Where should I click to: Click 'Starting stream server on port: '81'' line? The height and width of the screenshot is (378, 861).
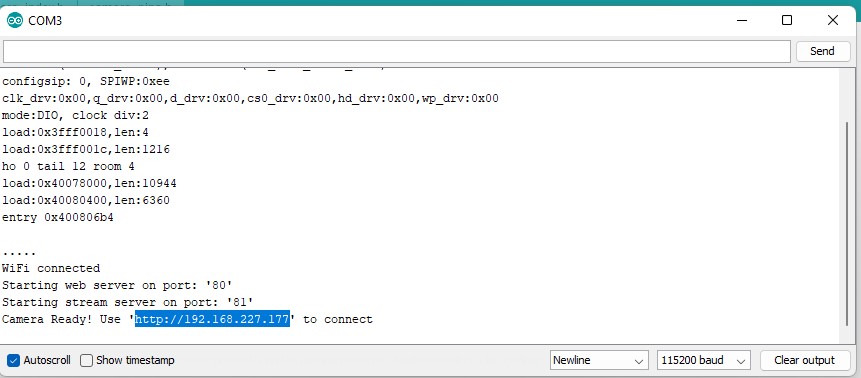128,302
